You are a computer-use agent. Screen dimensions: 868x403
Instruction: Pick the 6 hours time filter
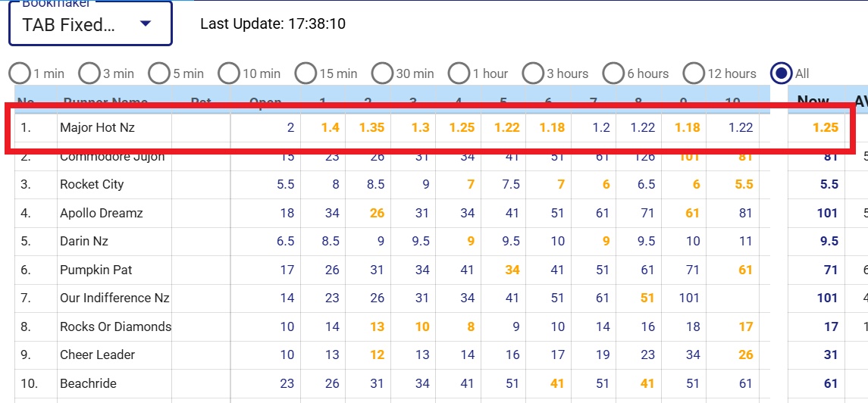614,73
